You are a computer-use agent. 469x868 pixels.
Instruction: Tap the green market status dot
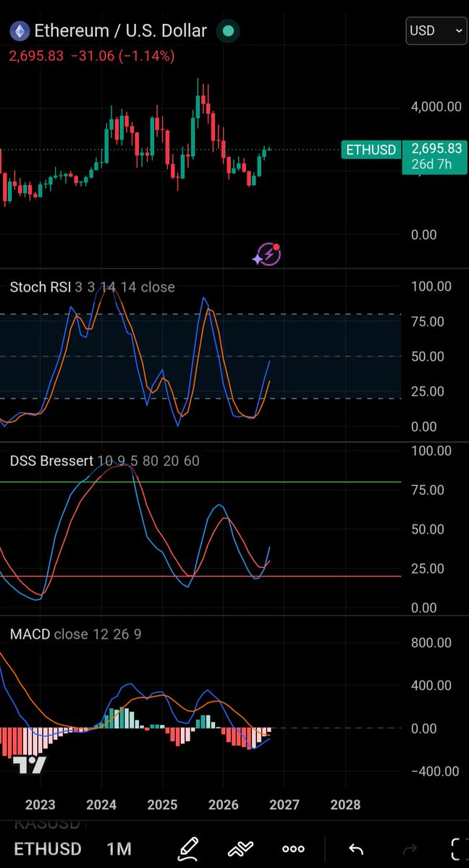228,31
